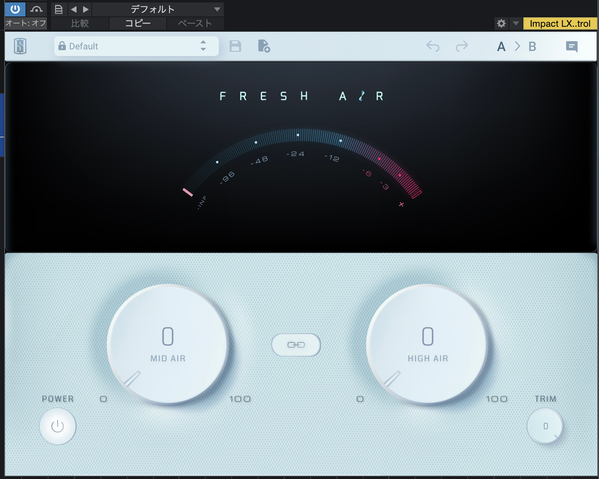Select the A comparison state
599x479 pixels.
click(x=501, y=47)
